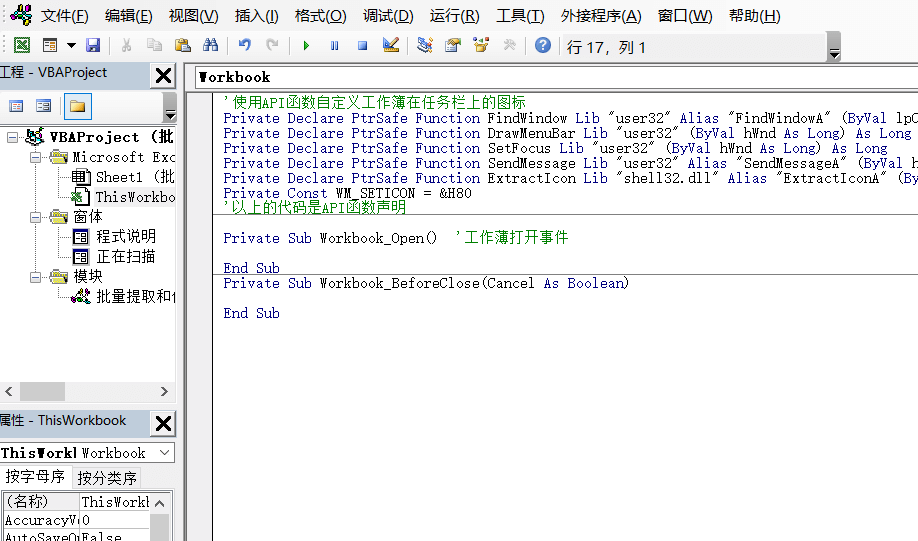
Task: Switch to the 按分类序 tab
Action: 107,478
